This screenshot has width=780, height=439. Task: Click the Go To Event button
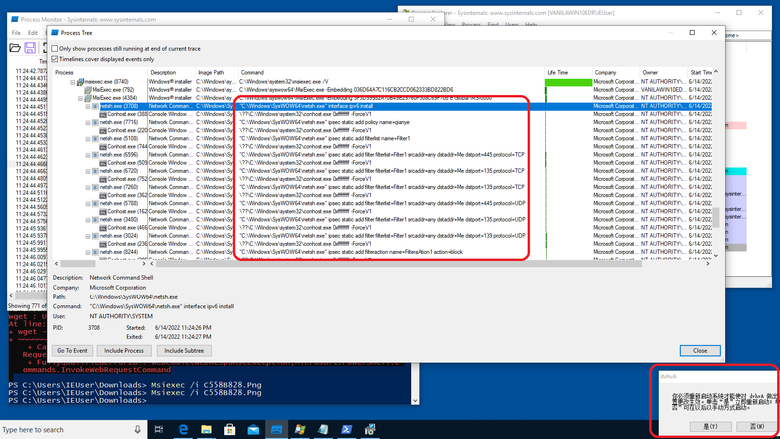point(74,351)
